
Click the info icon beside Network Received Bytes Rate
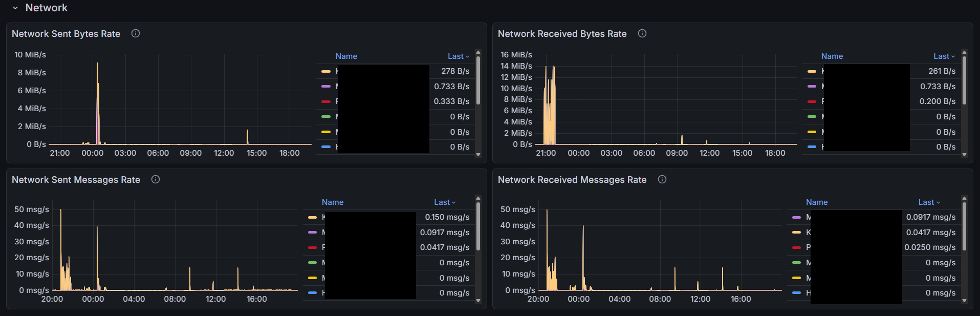(x=642, y=33)
